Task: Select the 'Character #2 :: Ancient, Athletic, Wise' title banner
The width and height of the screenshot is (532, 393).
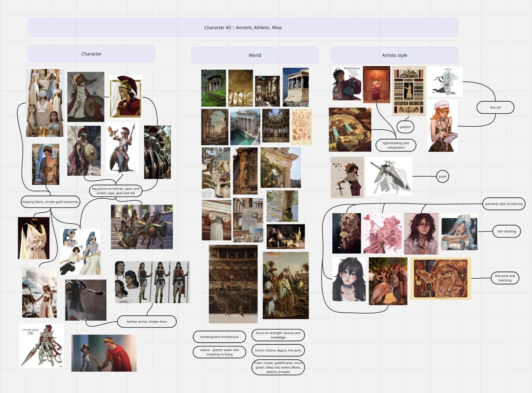Action: click(243, 28)
